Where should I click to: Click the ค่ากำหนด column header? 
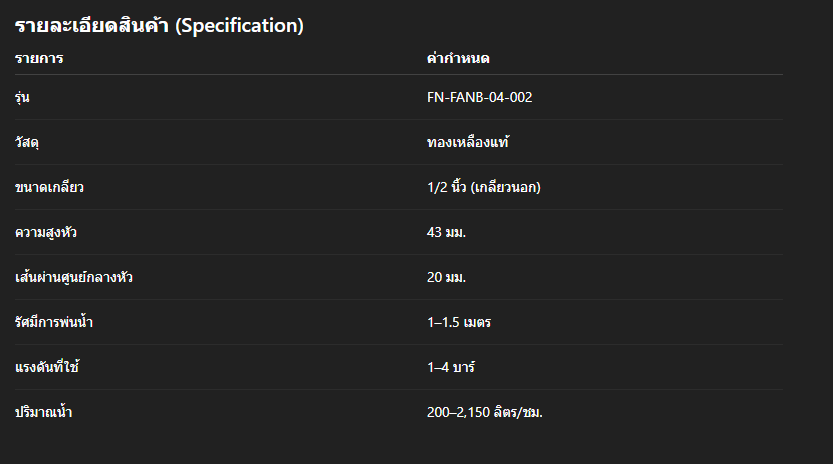coord(457,59)
